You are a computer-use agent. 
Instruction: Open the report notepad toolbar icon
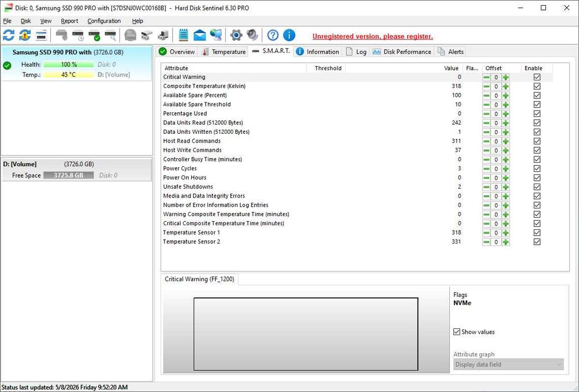pos(184,35)
